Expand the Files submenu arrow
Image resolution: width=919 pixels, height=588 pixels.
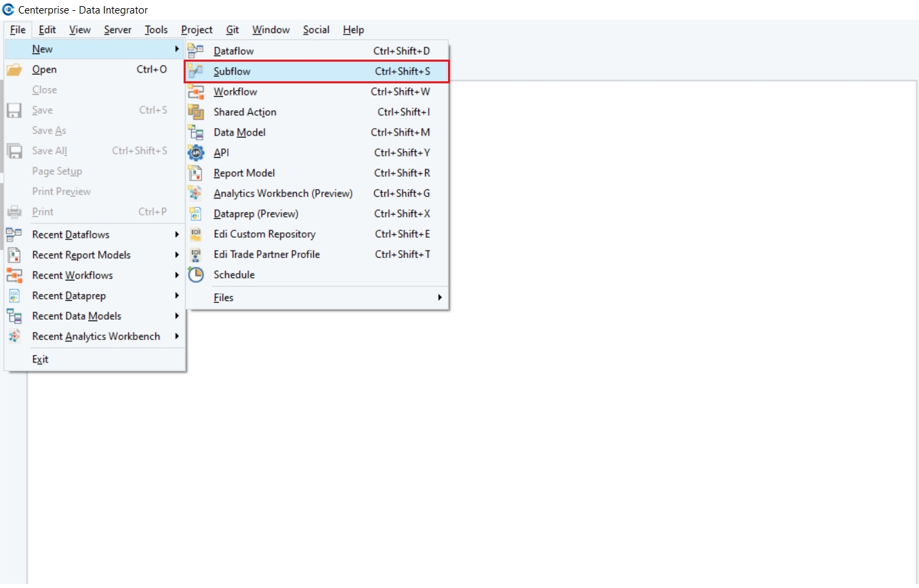439,297
